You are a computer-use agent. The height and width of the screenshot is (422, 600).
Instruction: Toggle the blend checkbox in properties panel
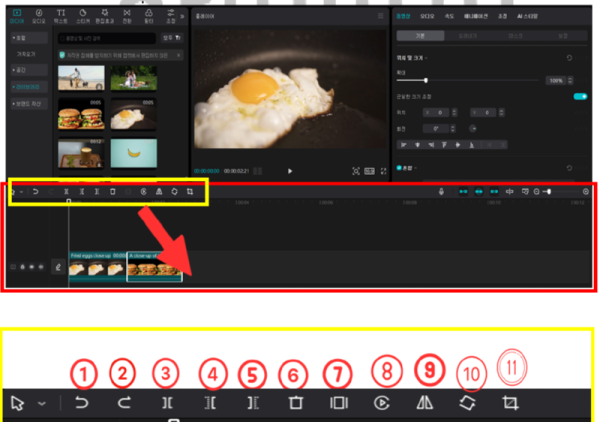tap(400, 167)
